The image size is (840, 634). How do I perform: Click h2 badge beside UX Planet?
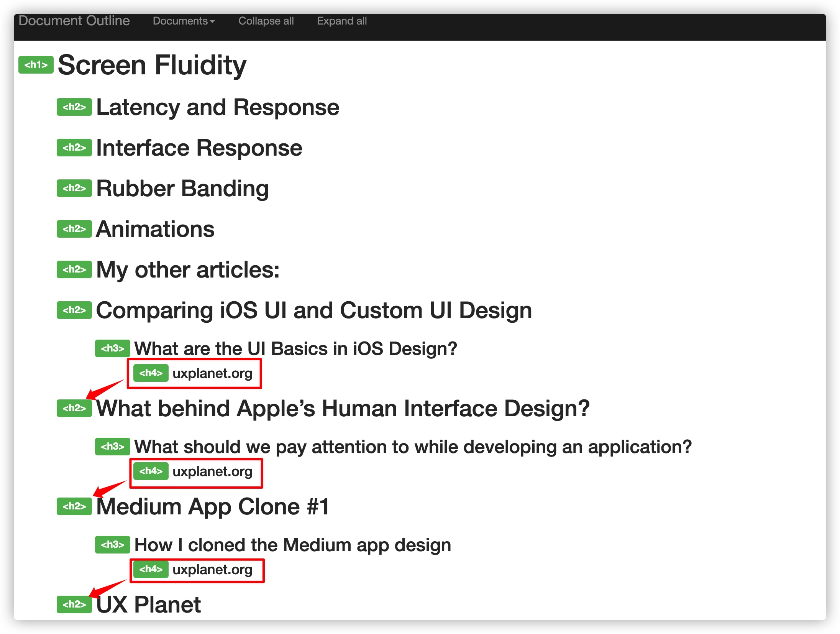pyautogui.click(x=74, y=604)
